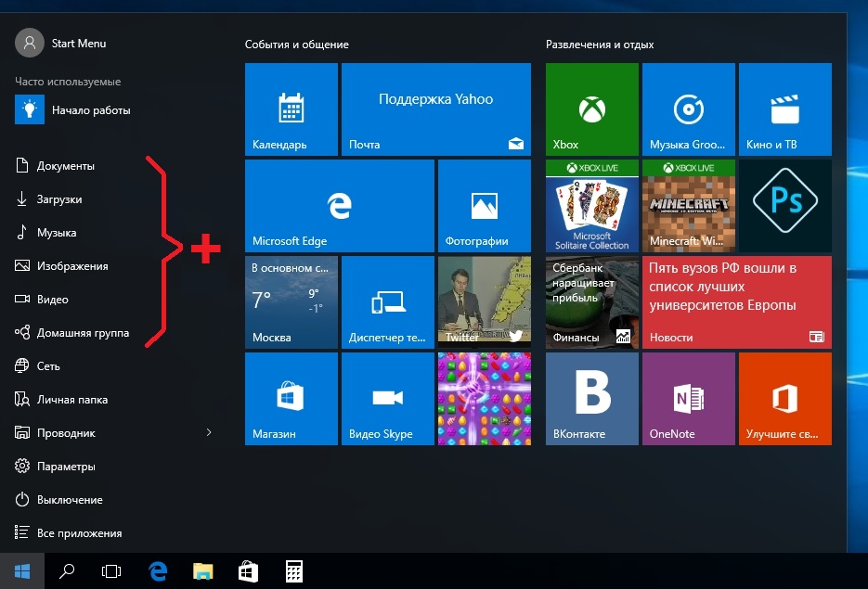
Task: Open Изображения folder
Action: [x=61, y=266]
